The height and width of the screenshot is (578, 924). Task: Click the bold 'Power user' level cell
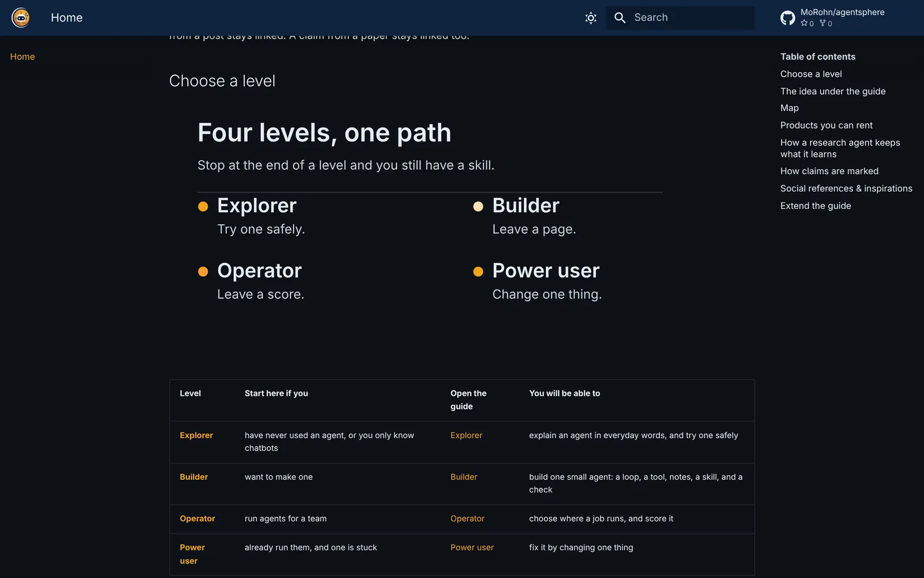coord(192,554)
